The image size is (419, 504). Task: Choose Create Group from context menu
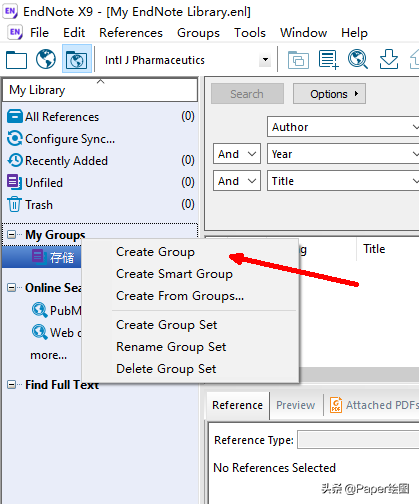tap(155, 252)
